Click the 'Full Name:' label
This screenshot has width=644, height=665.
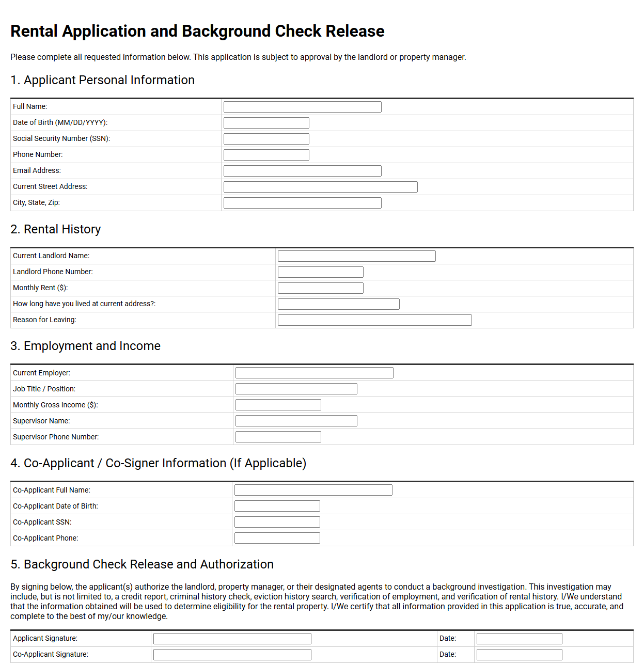30,106
